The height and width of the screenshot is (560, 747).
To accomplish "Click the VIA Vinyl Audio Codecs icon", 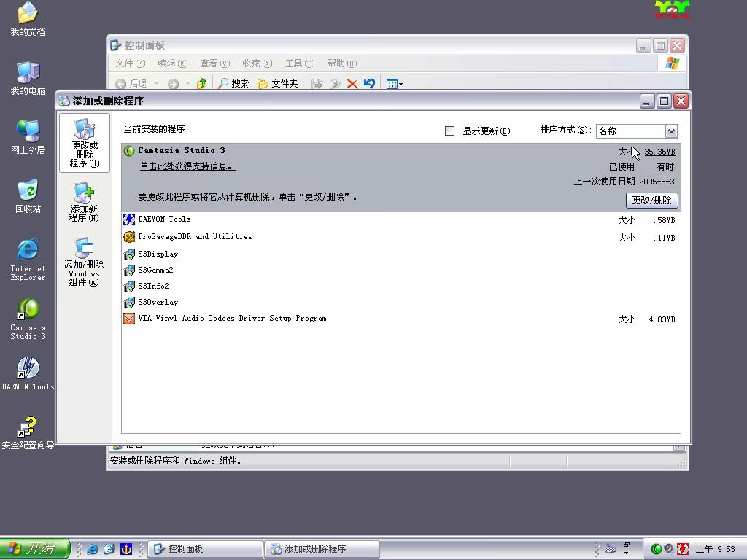I will (129, 319).
